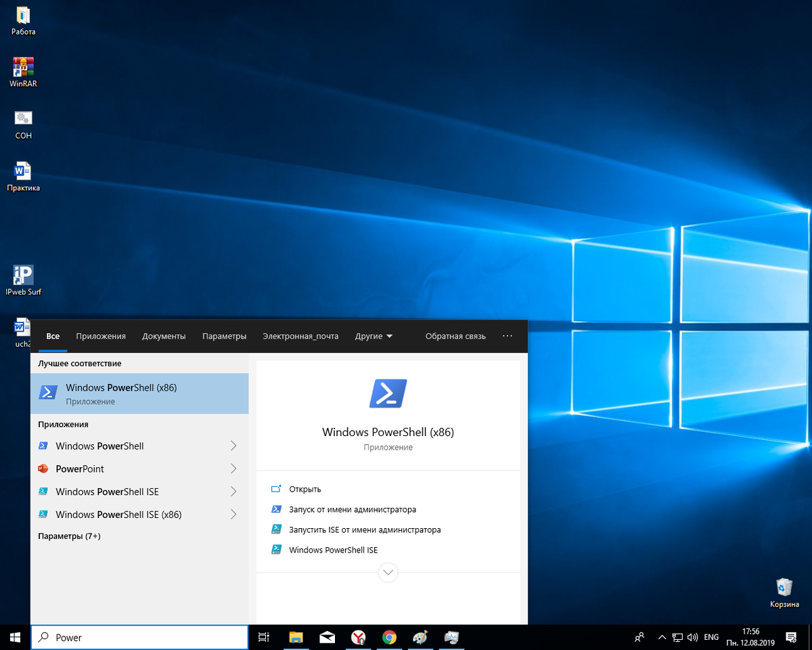
Task: Launch Google Chrome from the taskbar
Action: (389, 637)
